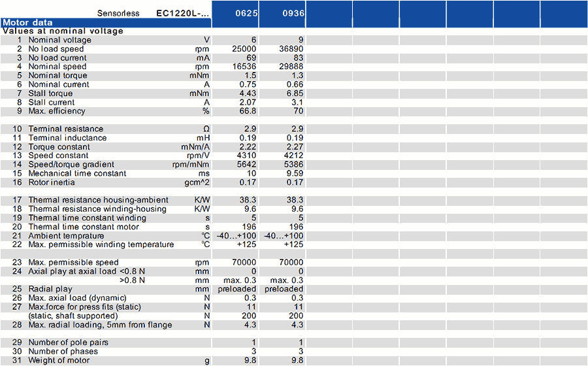Click the Thermal time constant motor label
Screen dimensions: 588x366
[84, 227]
